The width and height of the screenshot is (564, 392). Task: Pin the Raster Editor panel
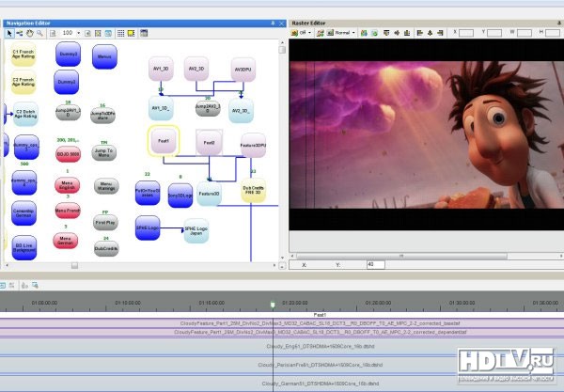pos(559,23)
